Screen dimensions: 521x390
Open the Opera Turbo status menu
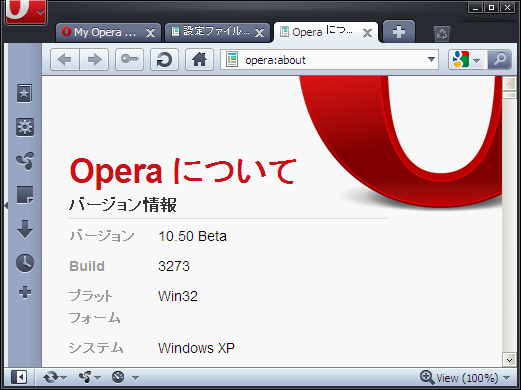[x=125, y=378]
